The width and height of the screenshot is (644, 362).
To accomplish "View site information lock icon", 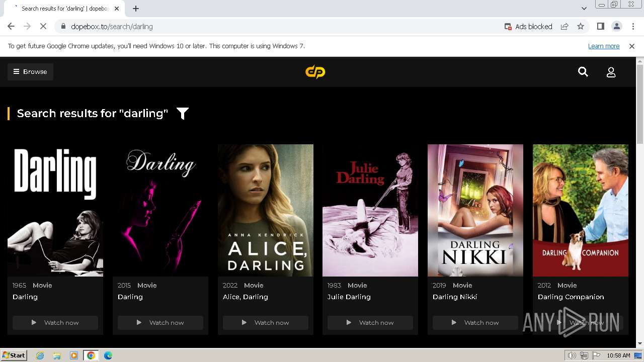I will coord(63,26).
